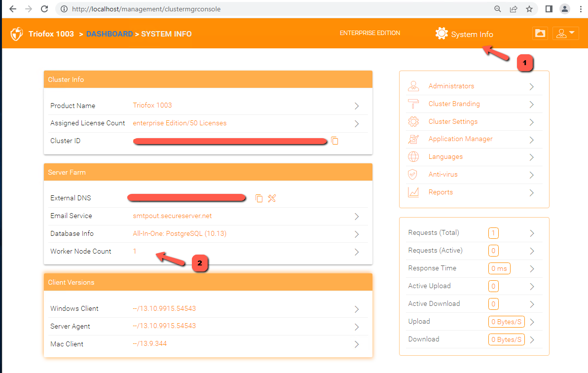Open Administrators chevron arrow
588x373 pixels.
click(531, 87)
